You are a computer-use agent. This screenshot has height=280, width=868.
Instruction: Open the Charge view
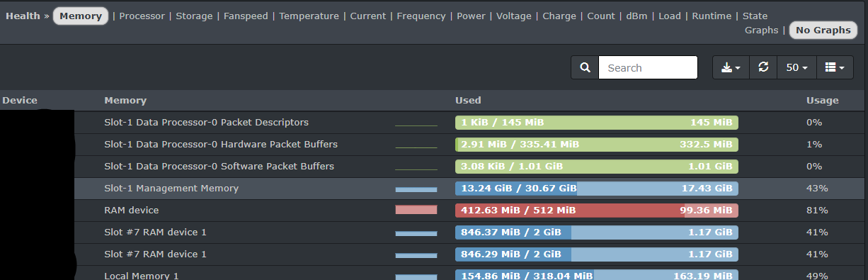point(559,16)
